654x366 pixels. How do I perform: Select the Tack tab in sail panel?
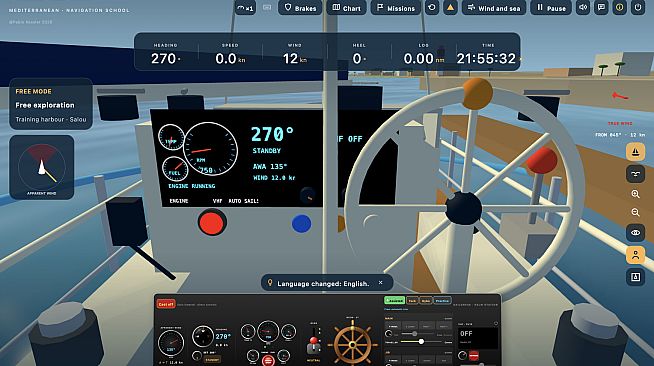[412, 301]
